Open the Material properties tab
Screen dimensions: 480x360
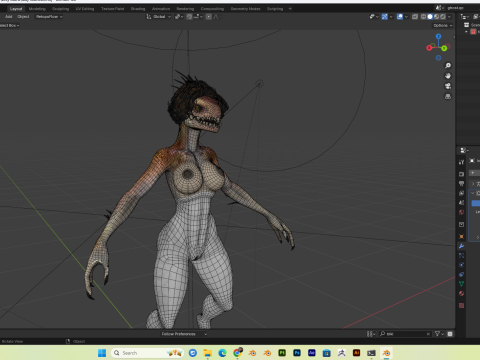pos(461,293)
